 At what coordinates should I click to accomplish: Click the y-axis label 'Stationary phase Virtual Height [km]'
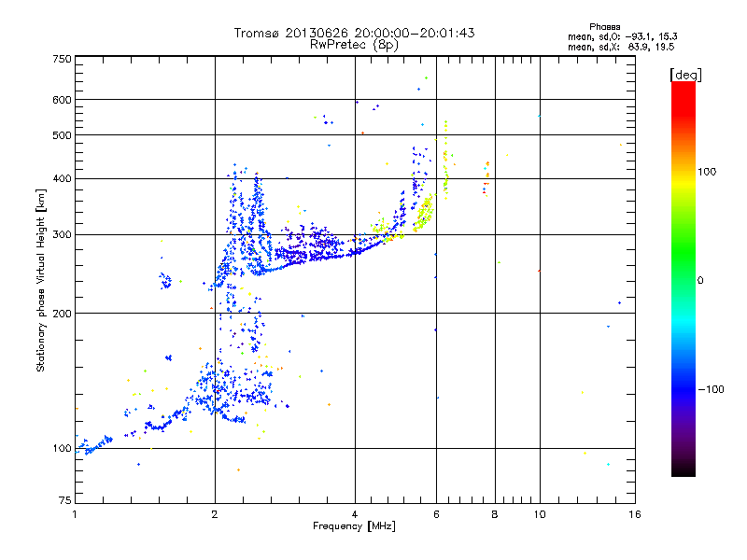[x=40, y=280]
